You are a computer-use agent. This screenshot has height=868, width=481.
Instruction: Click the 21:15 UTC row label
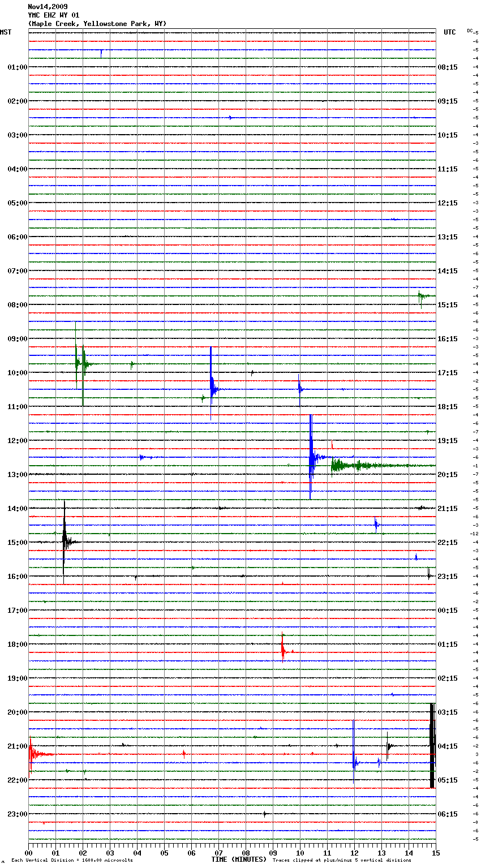pos(448,509)
